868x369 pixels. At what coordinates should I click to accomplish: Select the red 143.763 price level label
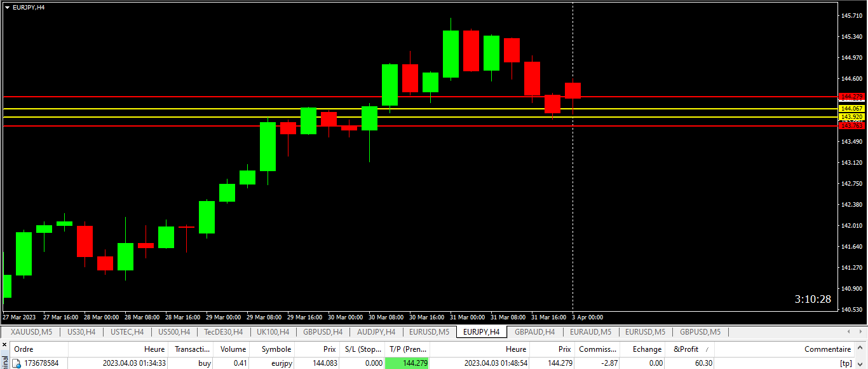(x=852, y=126)
